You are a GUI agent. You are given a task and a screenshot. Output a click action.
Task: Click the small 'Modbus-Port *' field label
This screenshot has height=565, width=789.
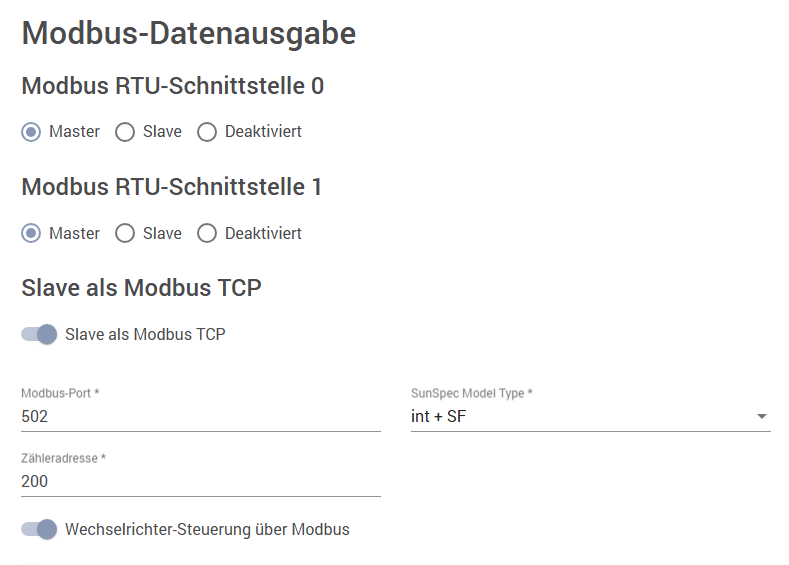(60, 394)
